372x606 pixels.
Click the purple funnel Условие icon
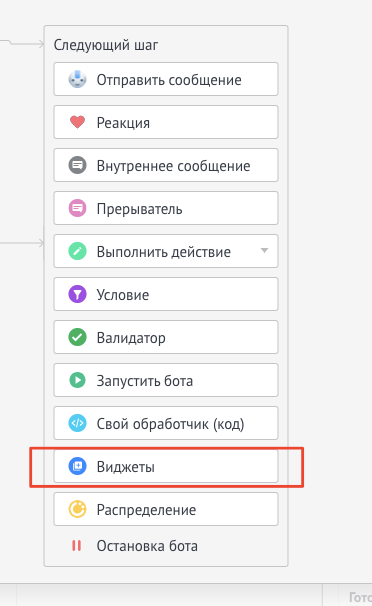tap(77, 294)
